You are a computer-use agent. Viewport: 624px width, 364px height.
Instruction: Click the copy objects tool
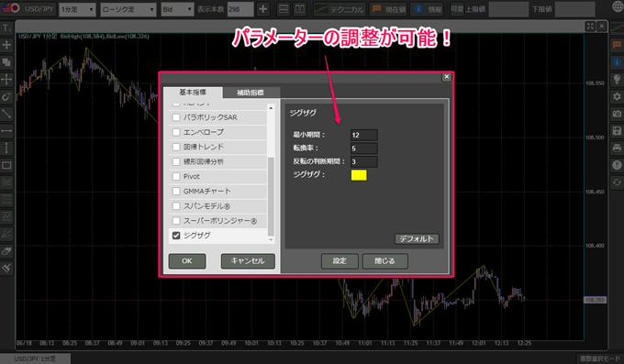tap(6, 62)
